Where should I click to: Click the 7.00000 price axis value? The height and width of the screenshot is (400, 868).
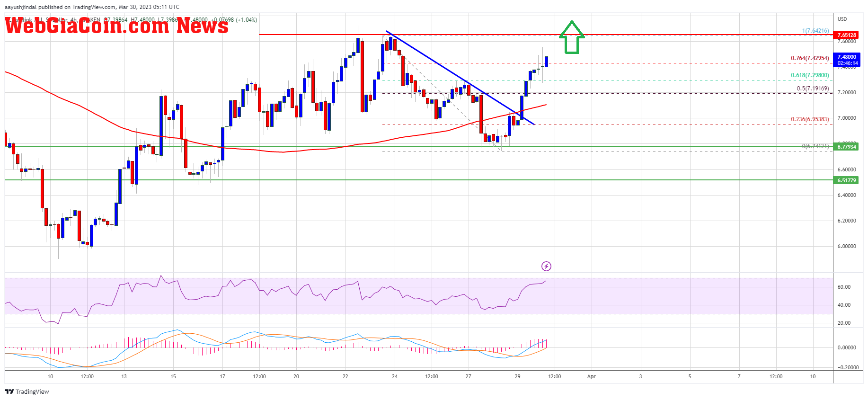(847, 118)
